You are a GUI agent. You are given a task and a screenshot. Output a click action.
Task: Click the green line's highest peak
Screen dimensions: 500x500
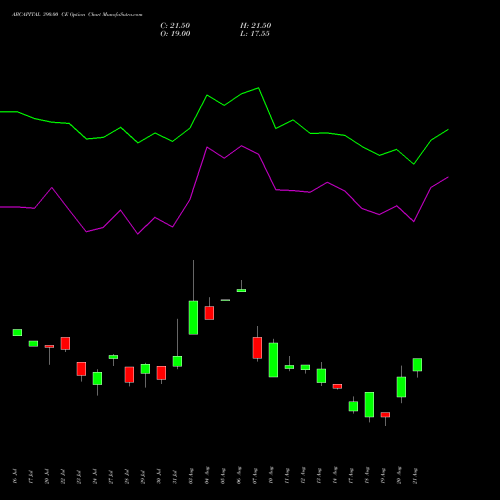pyautogui.click(x=259, y=88)
